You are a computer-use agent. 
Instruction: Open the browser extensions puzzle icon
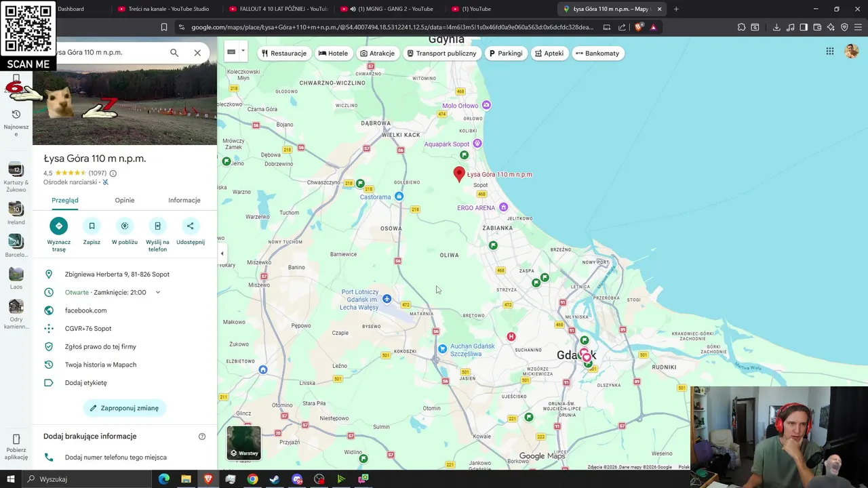click(741, 27)
